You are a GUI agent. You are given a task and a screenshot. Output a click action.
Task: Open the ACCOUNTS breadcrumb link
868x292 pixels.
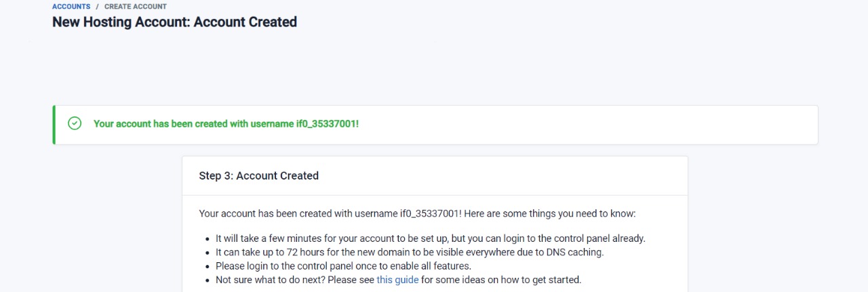point(71,7)
